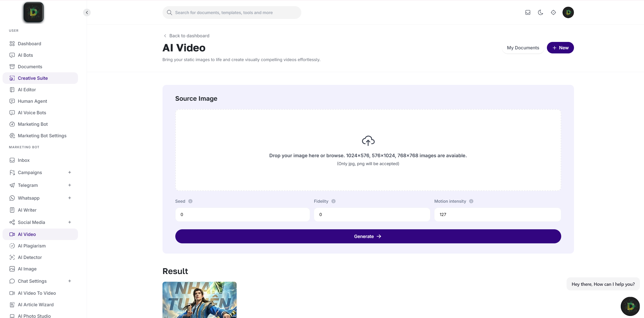Viewport: 644px width, 318px height.
Task: Click the generated result thumbnail
Action: pyautogui.click(x=200, y=300)
